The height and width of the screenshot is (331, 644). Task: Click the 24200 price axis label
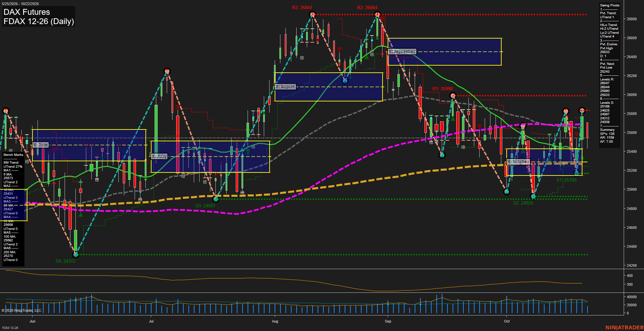click(x=632, y=265)
